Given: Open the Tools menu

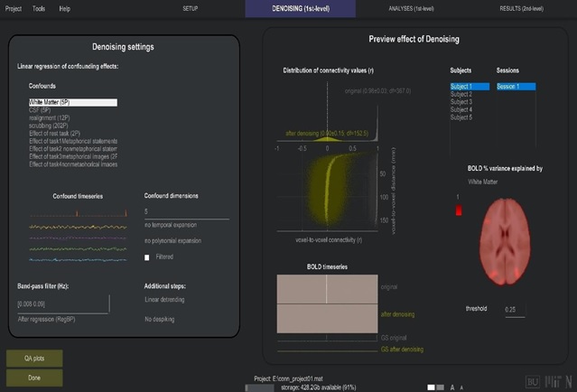Looking at the screenshot, I should [39, 7].
